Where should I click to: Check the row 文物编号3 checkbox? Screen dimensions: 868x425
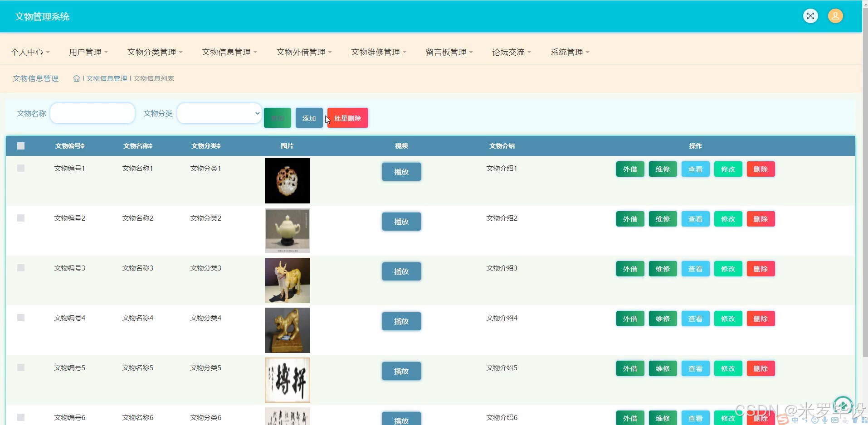click(x=21, y=268)
